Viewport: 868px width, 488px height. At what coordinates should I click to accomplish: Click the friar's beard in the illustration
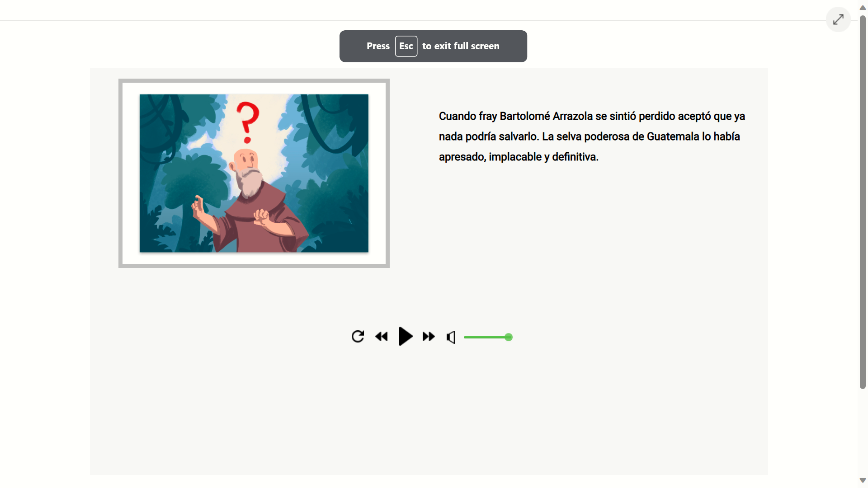coord(250,182)
